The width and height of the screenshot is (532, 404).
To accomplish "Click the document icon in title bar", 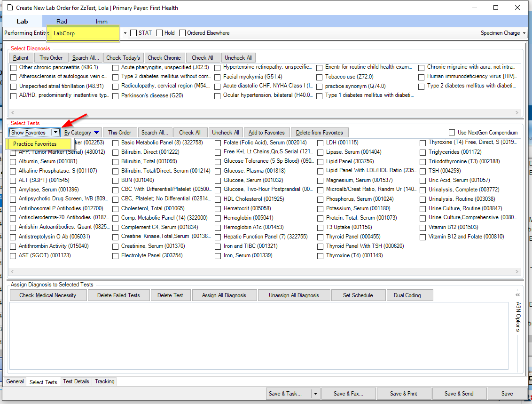I will (10, 8).
